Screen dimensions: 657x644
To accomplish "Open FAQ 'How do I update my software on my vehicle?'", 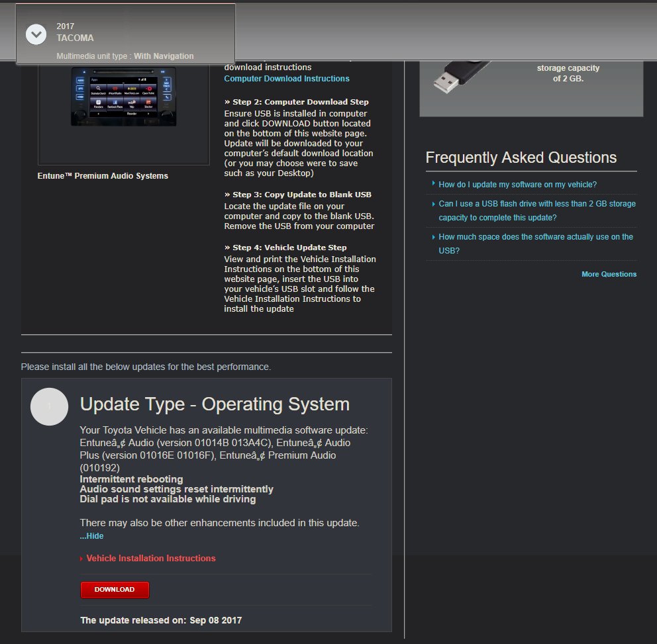I will 517,184.
